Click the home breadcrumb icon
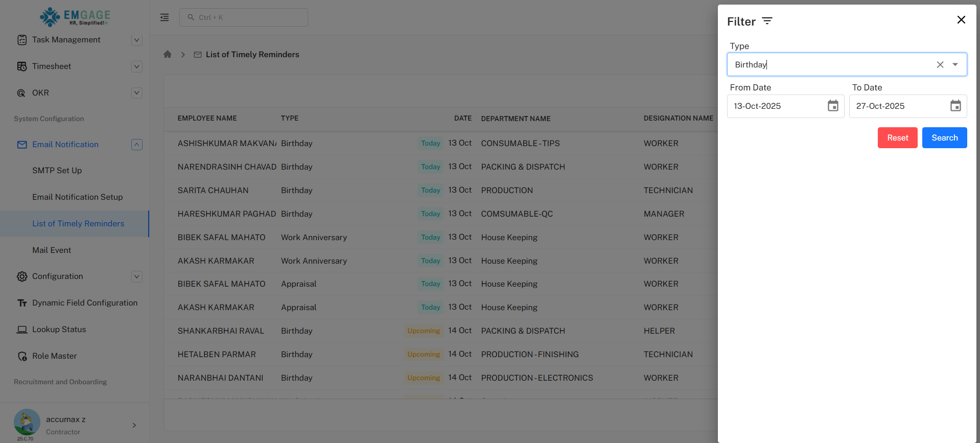This screenshot has width=980, height=443. point(168,55)
